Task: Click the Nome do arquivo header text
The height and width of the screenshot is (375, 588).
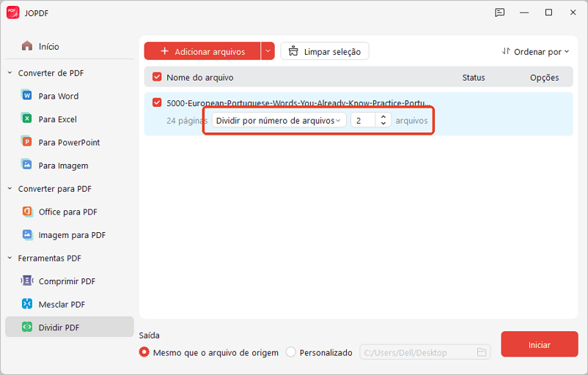Action: pyautogui.click(x=200, y=78)
